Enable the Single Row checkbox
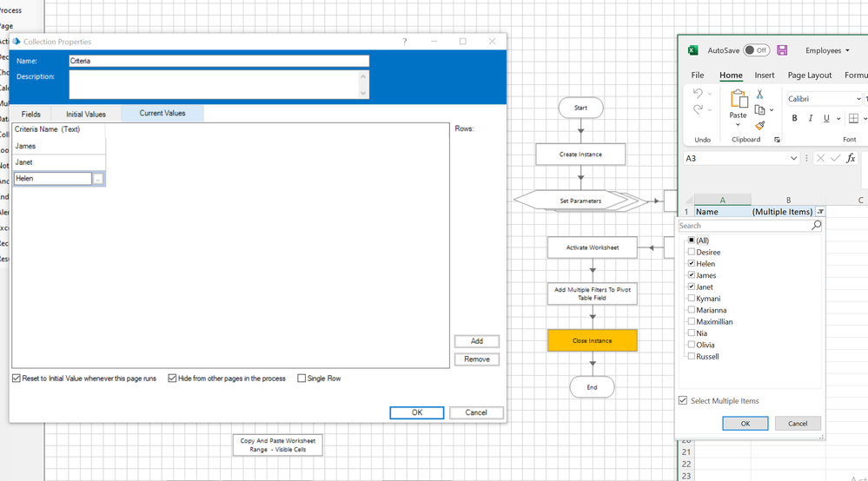Image resolution: width=868 pixels, height=481 pixels. (301, 379)
